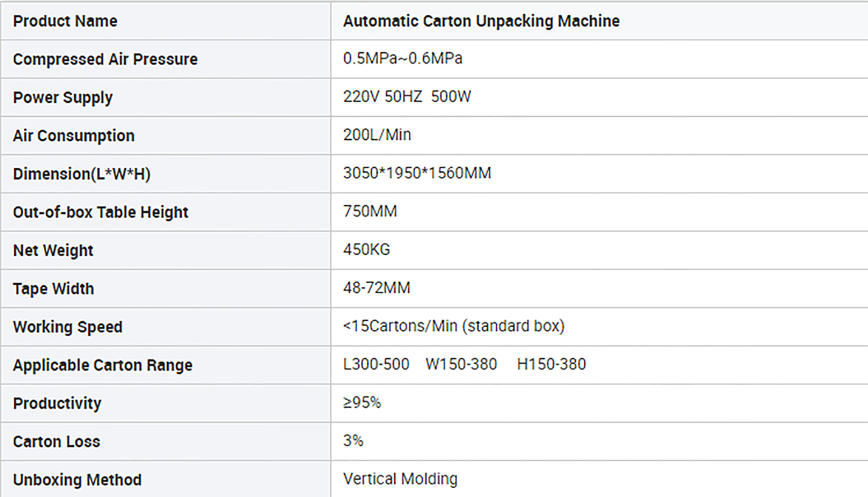Click the Vertical Molding value

[x=400, y=479]
